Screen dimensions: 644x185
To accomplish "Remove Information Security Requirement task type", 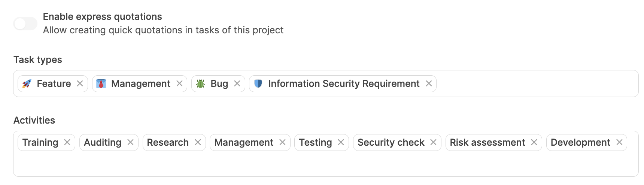I will 429,84.
